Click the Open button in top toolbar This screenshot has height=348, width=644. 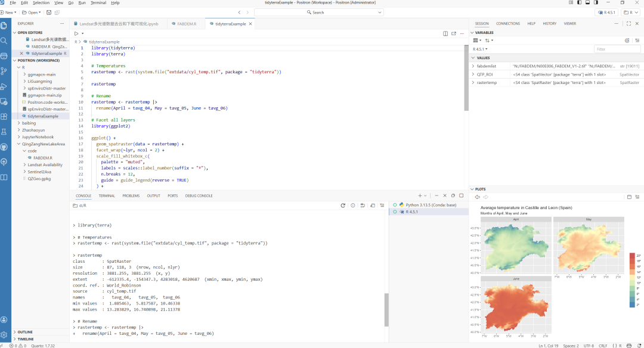tap(31, 13)
